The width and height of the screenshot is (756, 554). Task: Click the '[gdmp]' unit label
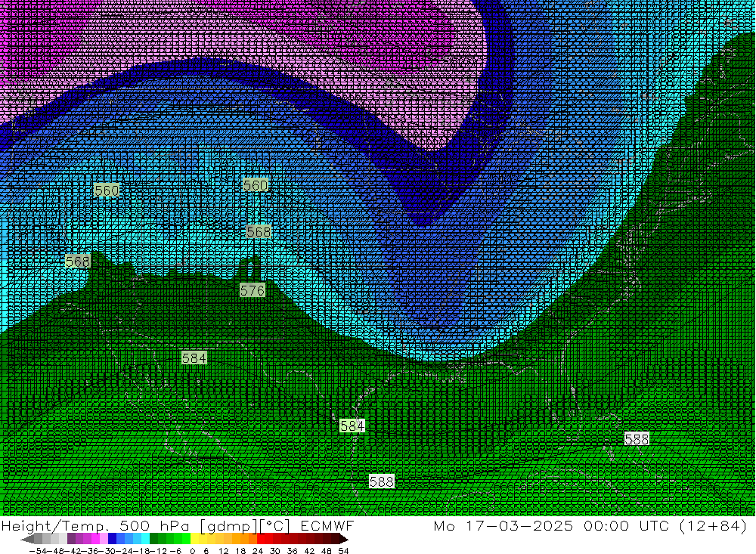click(x=229, y=525)
